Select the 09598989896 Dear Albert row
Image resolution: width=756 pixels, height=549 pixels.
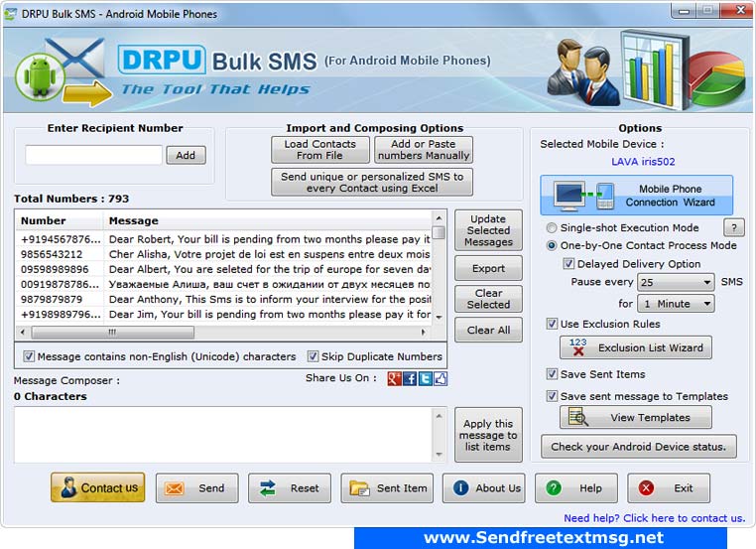point(224,269)
